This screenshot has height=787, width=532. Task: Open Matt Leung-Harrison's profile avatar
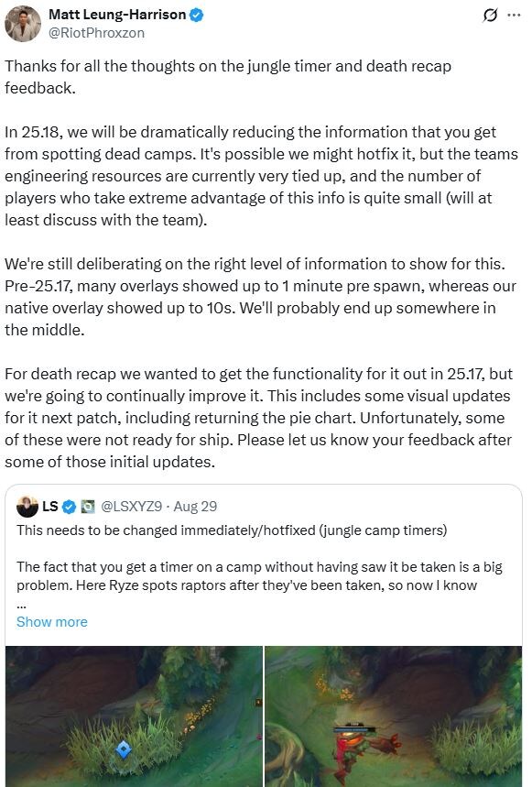point(23,24)
